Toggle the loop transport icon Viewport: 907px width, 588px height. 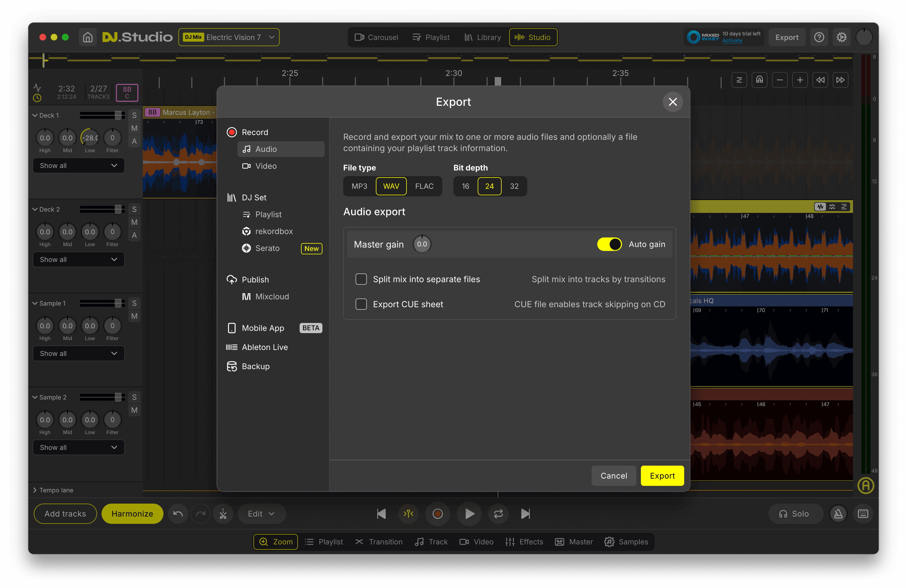499,514
